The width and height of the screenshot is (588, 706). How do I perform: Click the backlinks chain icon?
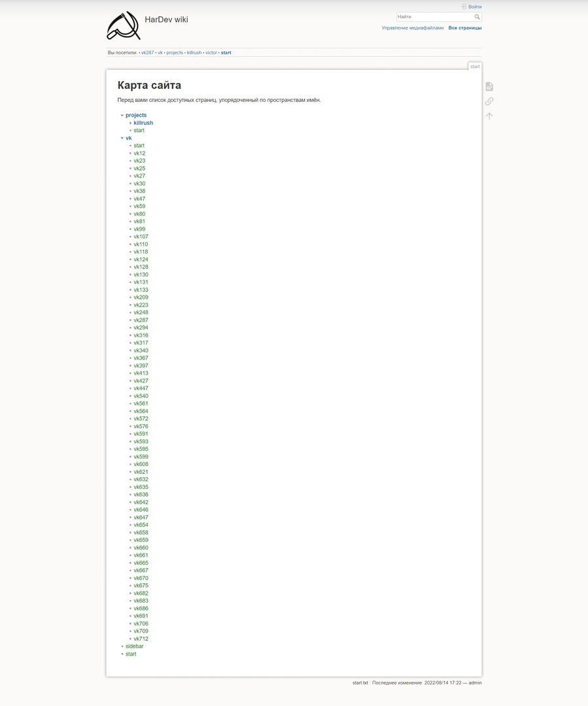(489, 101)
